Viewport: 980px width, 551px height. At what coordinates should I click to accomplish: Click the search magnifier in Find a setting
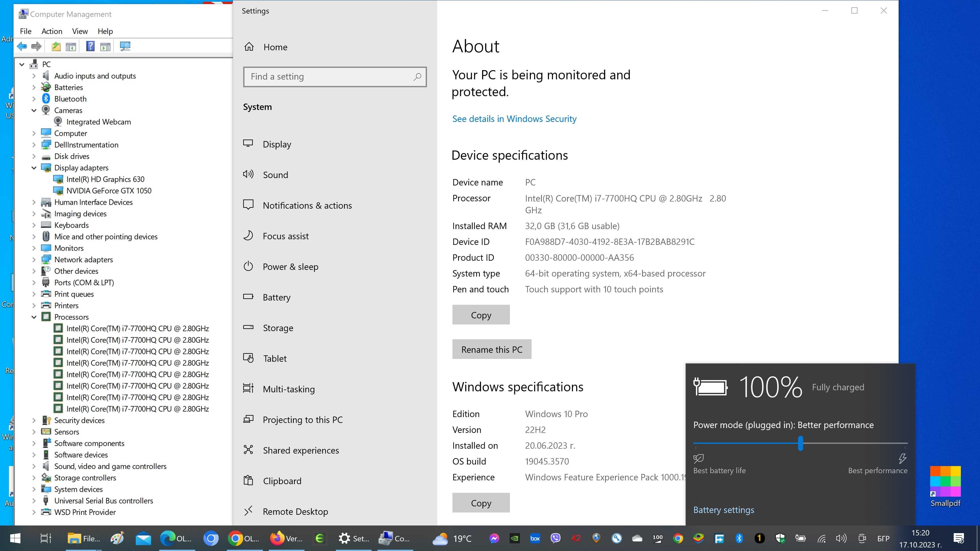(417, 77)
